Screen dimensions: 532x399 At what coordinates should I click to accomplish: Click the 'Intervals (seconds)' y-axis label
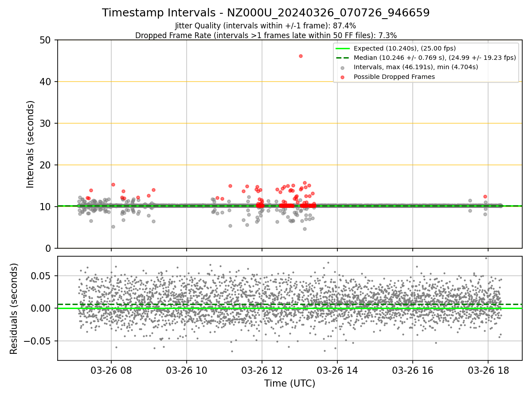31,144
